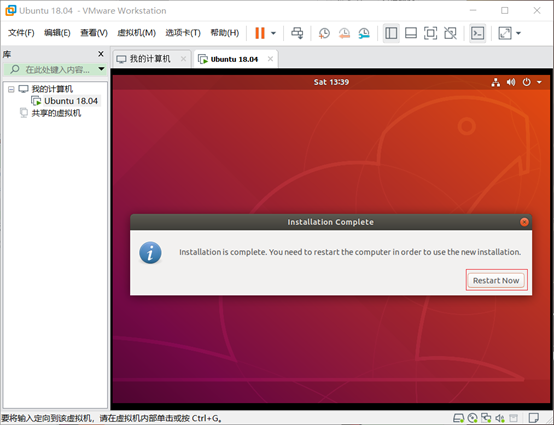Open the 查看(V) menu
The height and width of the screenshot is (425, 554).
click(x=94, y=33)
